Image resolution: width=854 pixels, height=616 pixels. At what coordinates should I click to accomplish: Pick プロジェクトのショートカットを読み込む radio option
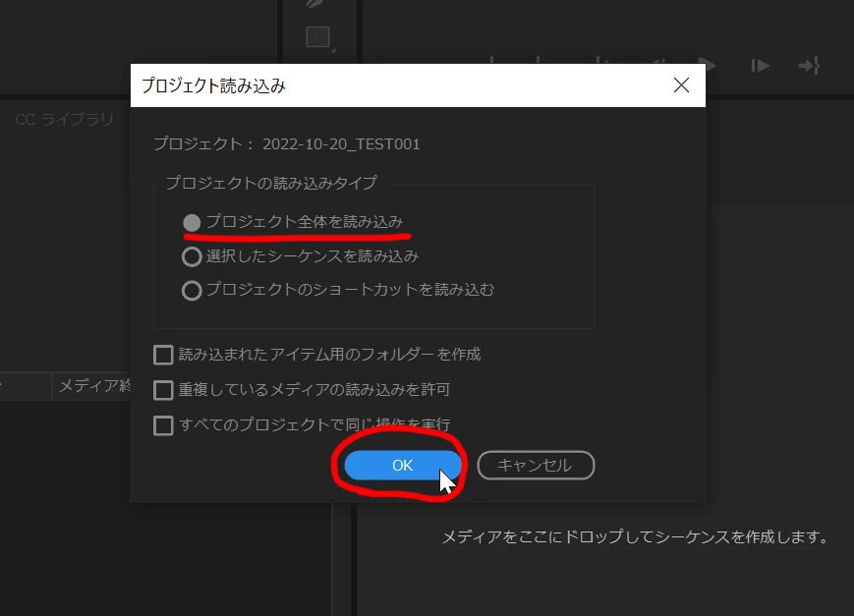(192, 290)
